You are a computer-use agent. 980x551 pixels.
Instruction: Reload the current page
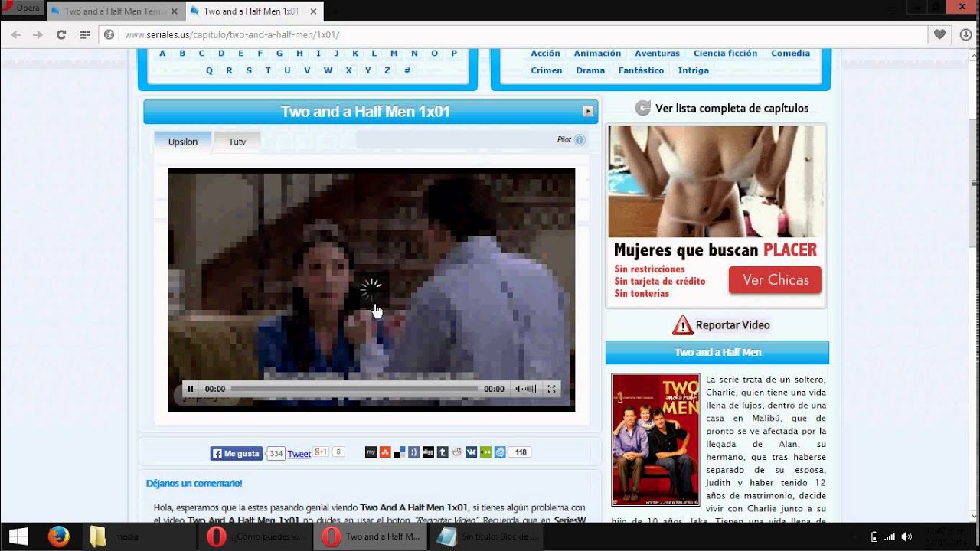[61, 34]
